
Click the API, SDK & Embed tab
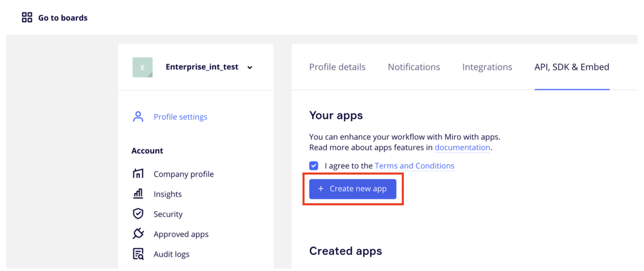pos(572,67)
